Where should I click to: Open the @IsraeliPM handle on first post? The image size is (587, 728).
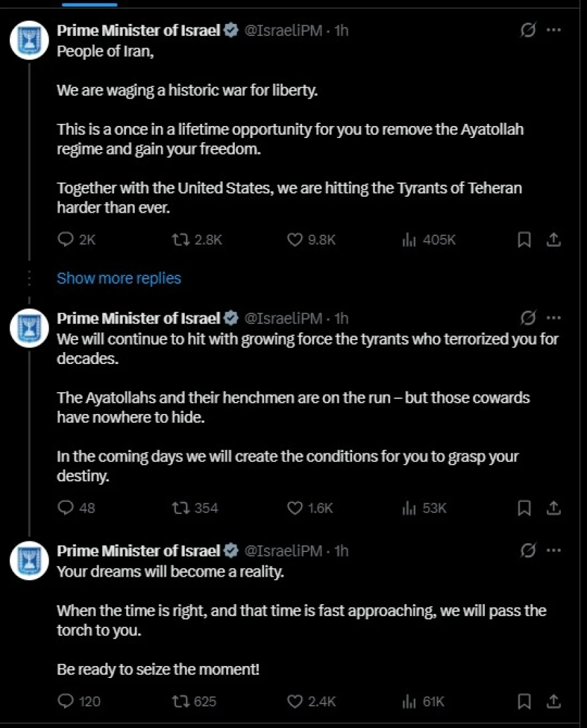(284, 31)
